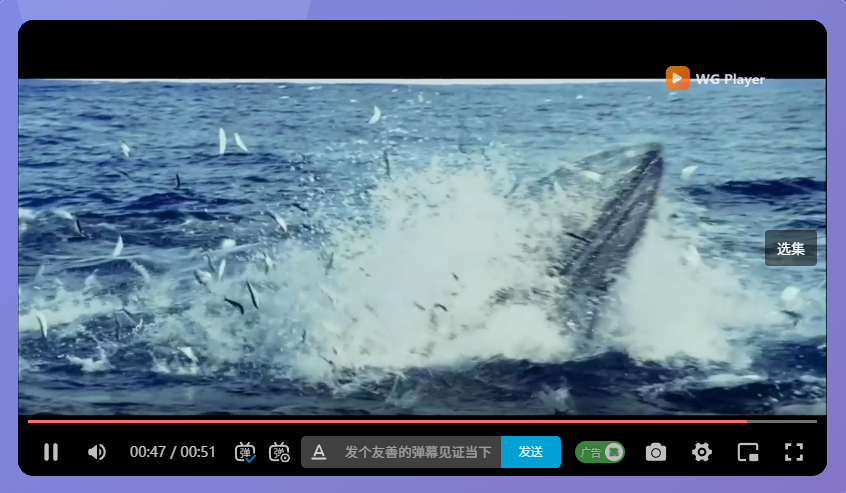Seek on the red progress bar

pos(422,421)
